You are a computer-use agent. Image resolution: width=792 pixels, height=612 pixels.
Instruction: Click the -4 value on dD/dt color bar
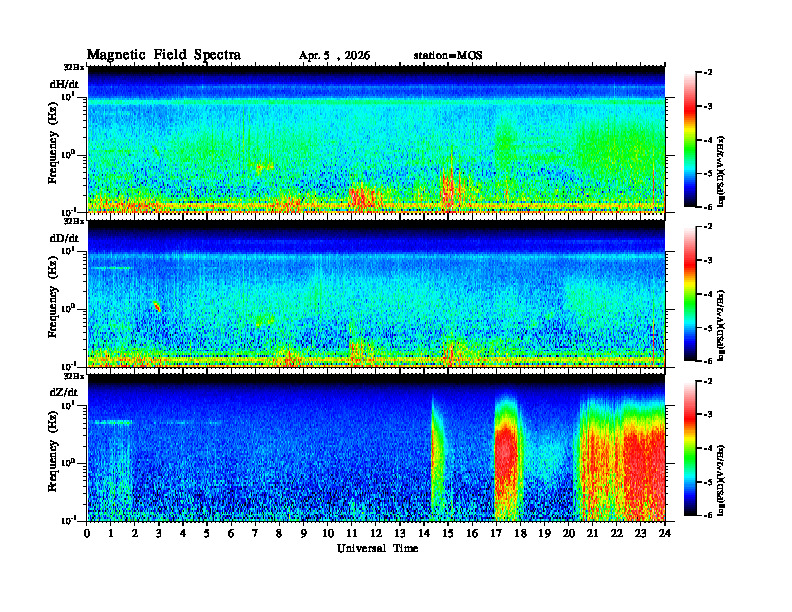[708, 294]
